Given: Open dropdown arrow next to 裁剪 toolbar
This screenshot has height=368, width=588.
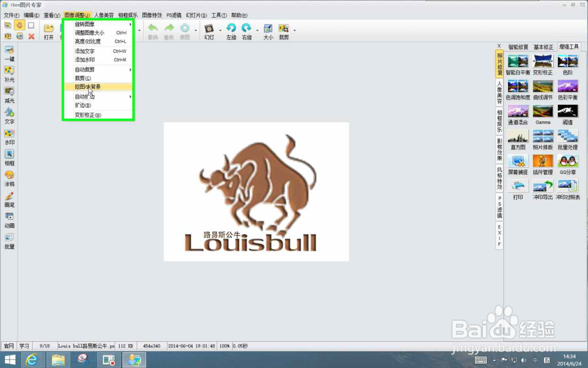Looking at the screenshot, I should click(x=295, y=30).
